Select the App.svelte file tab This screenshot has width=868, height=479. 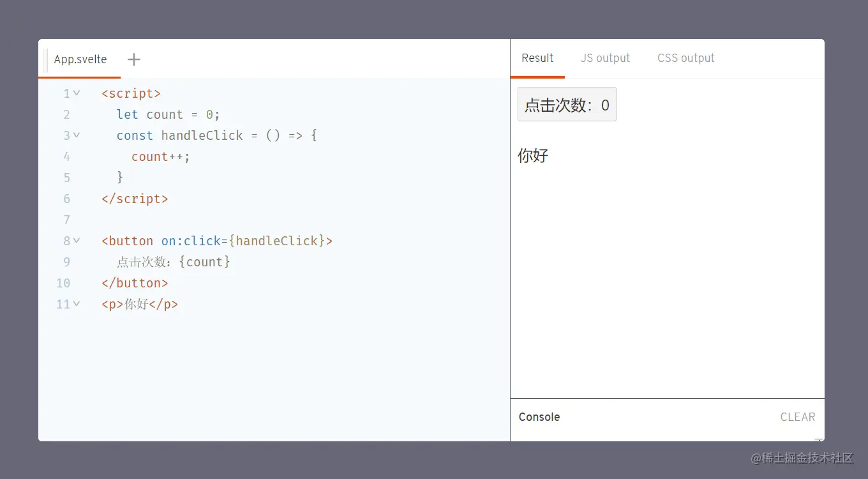coord(80,59)
